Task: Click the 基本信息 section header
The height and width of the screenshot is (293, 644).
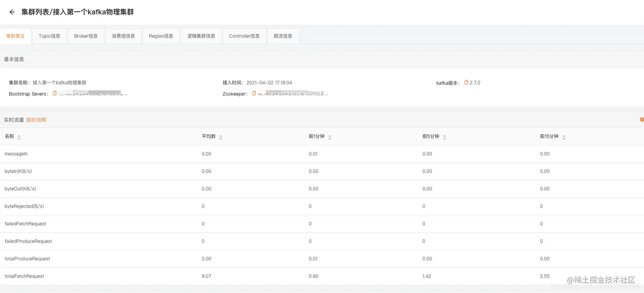Action: pyautogui.click(x=14, y=59)
